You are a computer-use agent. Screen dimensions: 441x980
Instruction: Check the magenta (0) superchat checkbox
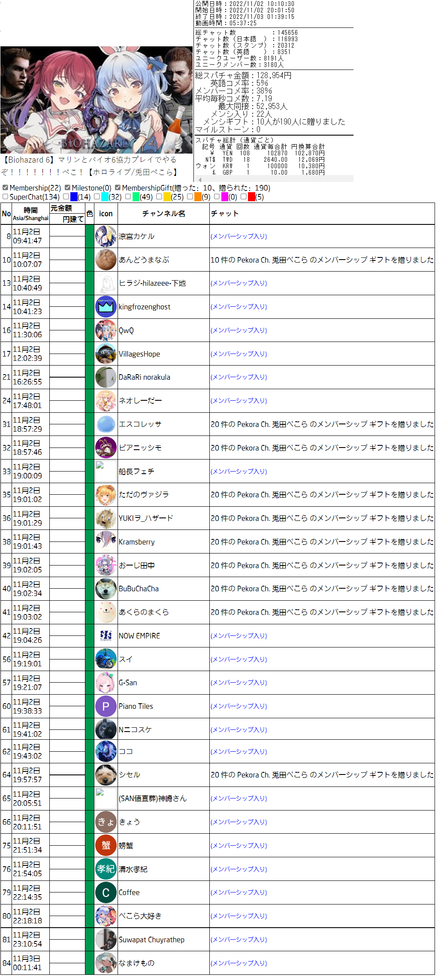(217, 197)
